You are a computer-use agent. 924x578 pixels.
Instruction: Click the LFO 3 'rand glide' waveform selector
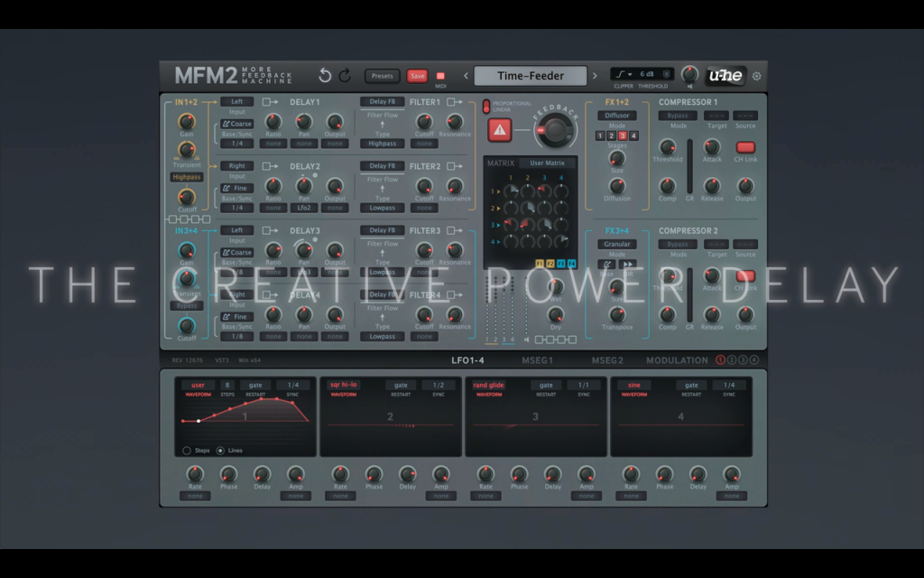tap(488, 385)
